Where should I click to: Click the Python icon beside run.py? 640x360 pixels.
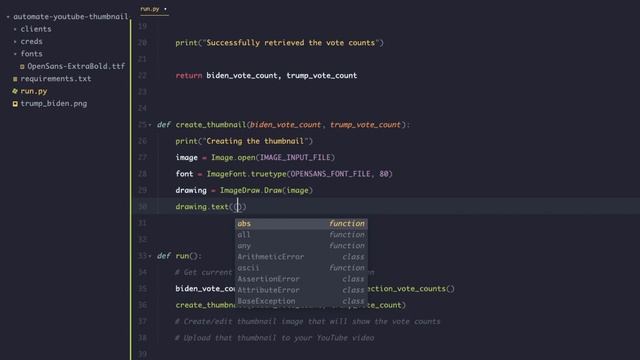(x=15, y=91)
